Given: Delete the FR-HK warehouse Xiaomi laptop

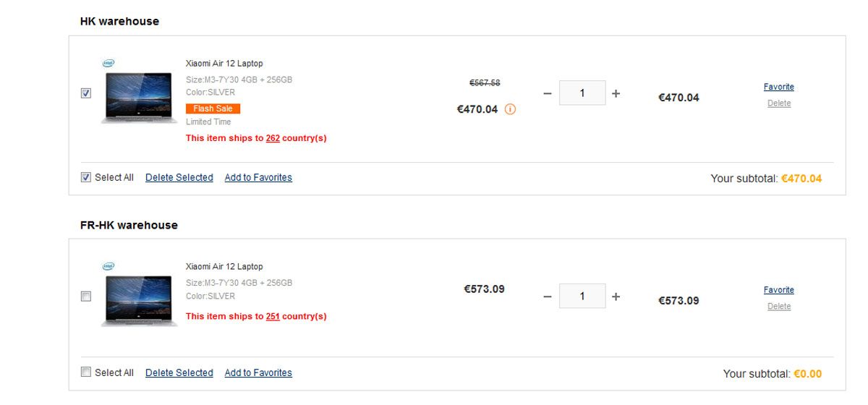Looking at the screenshot, I should coord(778,307).
